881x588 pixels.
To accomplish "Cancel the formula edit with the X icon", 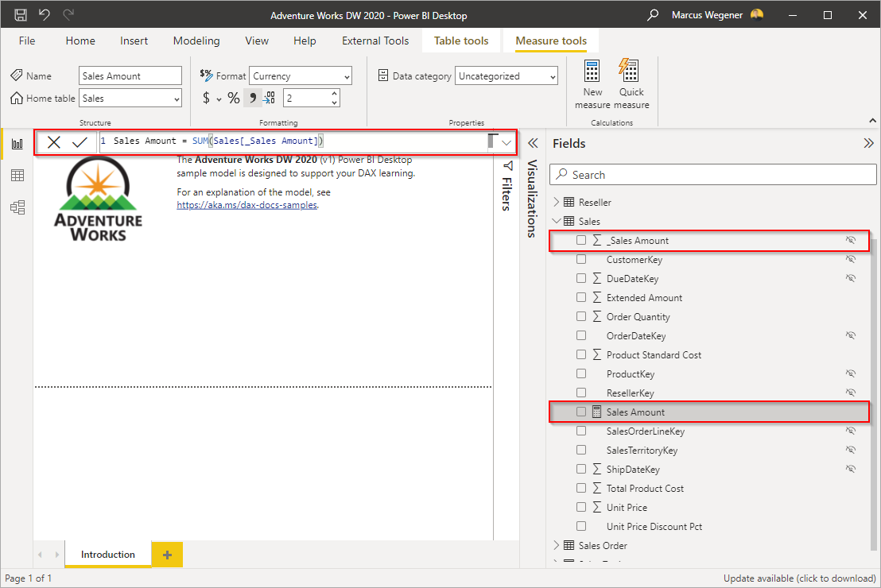I will tap(54, 142).
